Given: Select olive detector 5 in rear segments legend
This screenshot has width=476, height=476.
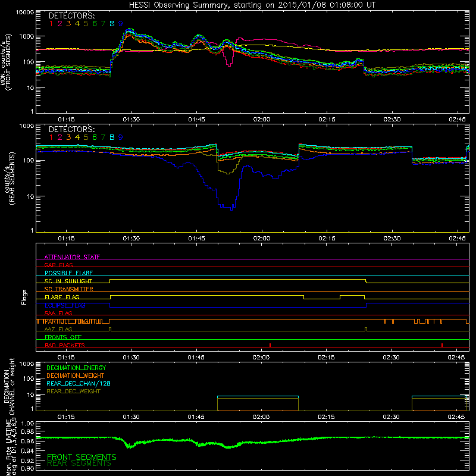Looking at the screenshot, I should pos(86,137).
